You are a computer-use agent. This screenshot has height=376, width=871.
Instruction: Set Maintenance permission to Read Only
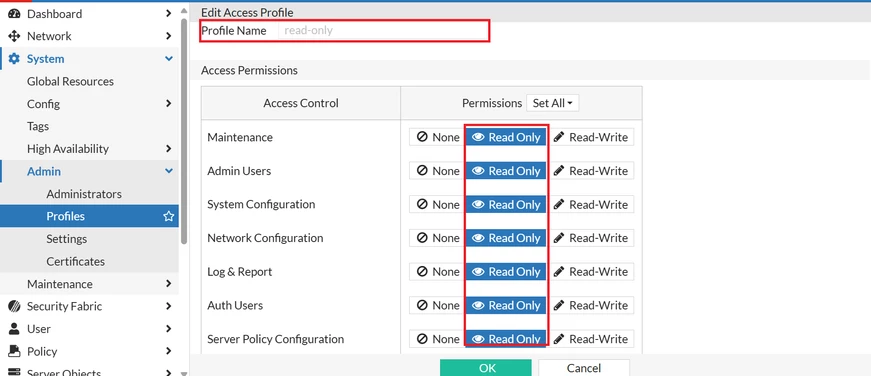pos(506,137)
